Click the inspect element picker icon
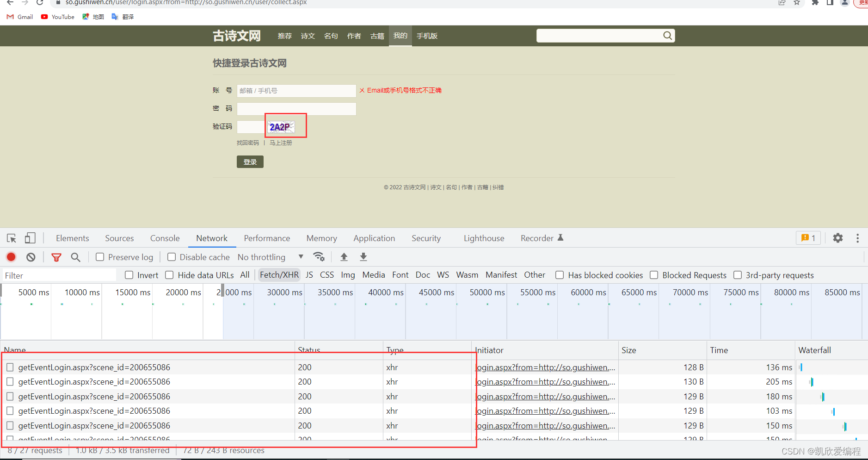868x460 pixels. click(12, 238)
